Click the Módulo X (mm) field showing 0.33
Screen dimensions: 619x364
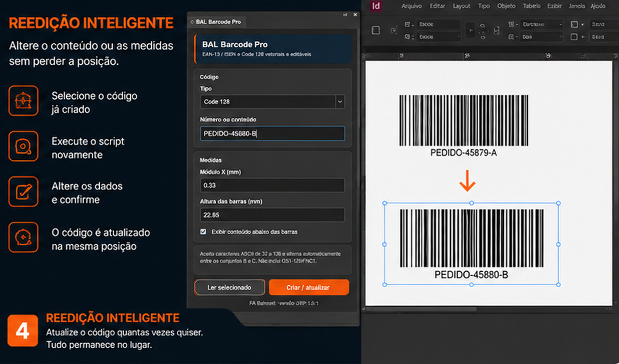click(x=272, y=185)
